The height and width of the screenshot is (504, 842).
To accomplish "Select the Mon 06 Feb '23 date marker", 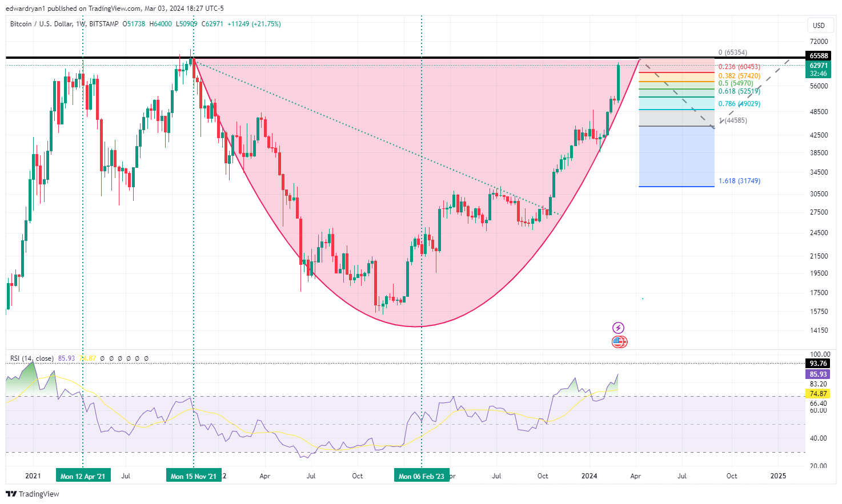I will [422, 476].
